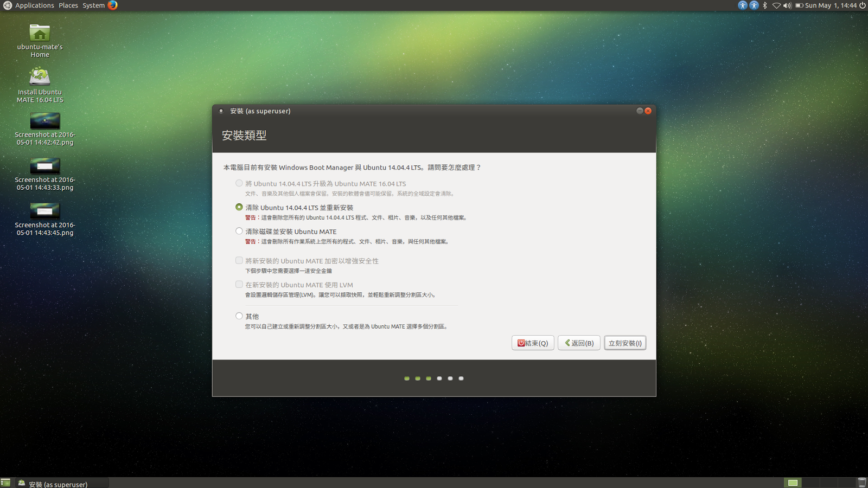Select the ubuntu-mate's Home desktop folder
868x488 pixels.
pos(40,41)
